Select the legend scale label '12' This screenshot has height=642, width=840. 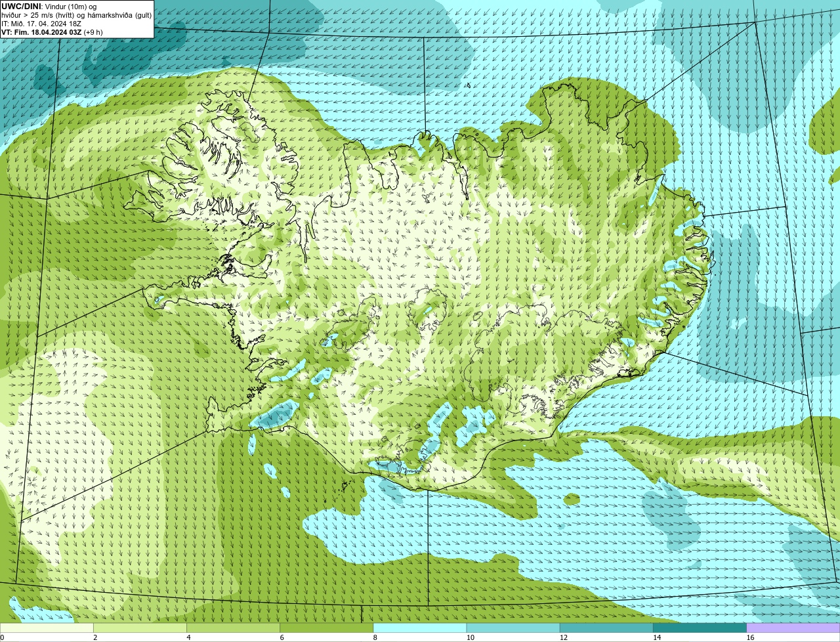(564, 637)
